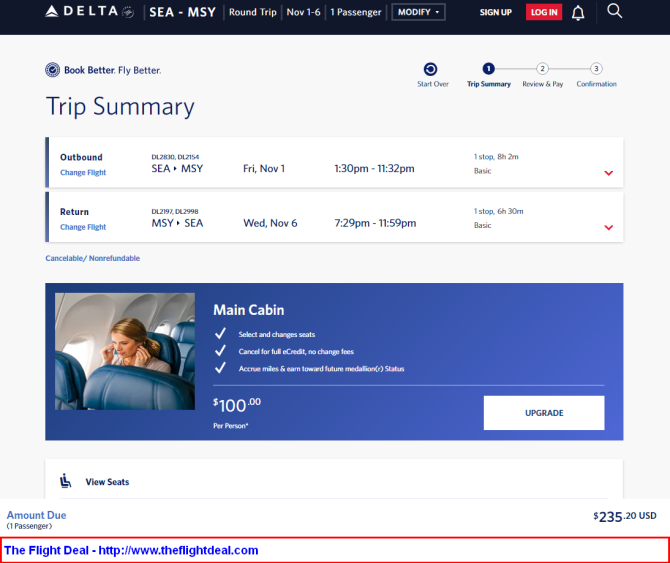
Task: Expand the Return flight details chevron
Action: 608,227
